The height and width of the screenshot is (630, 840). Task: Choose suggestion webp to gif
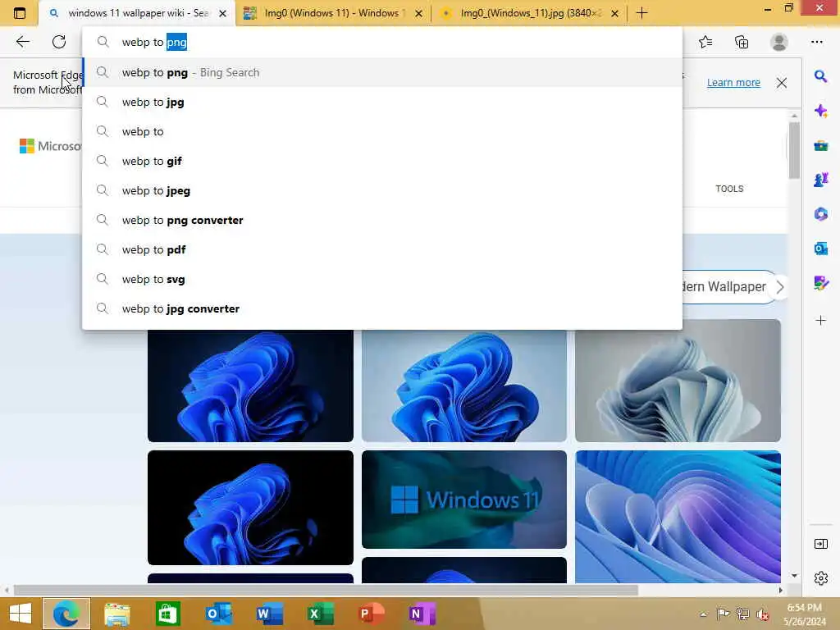pyautogui.click(x=382, y=161)
